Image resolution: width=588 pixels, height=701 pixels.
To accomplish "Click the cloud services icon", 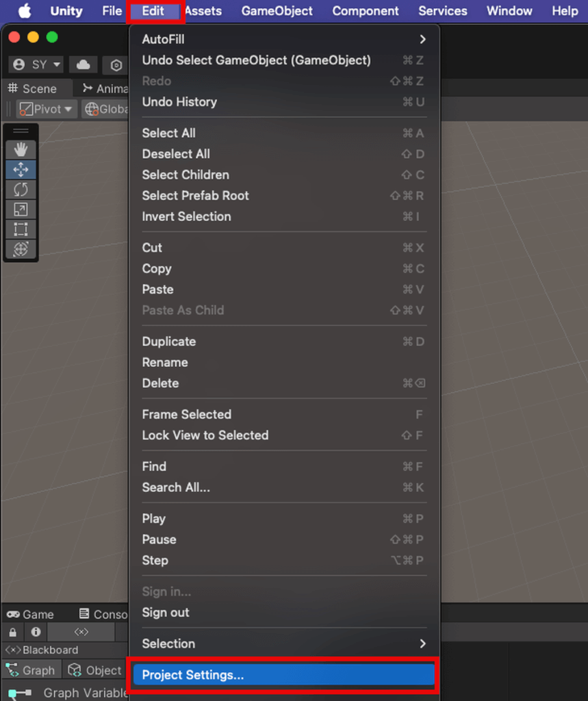I will [84, 64].
